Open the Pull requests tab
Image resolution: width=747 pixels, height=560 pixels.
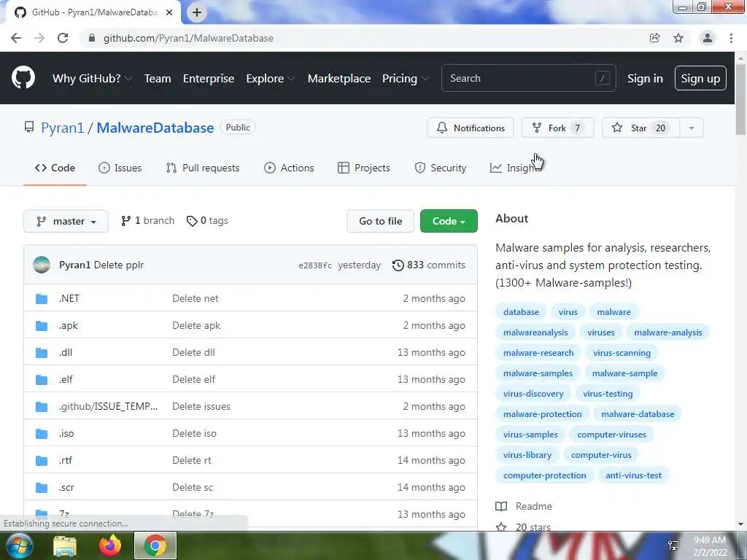pos(203,168)
